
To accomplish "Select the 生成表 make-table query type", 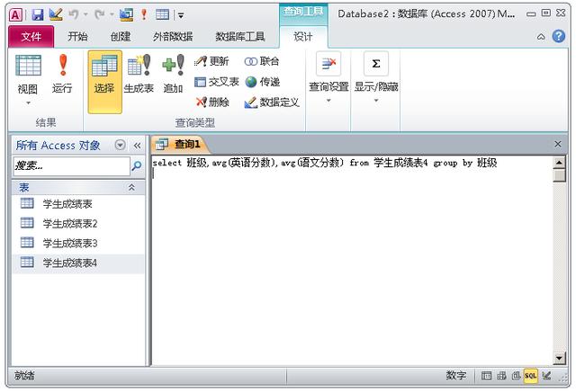I will pyautogui.click(x=139, y=75).
